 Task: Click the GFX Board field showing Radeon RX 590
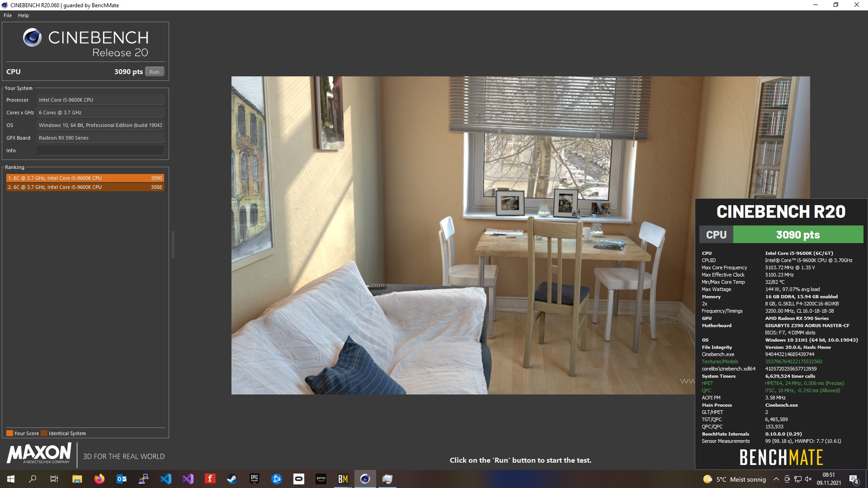coord(100,138)
